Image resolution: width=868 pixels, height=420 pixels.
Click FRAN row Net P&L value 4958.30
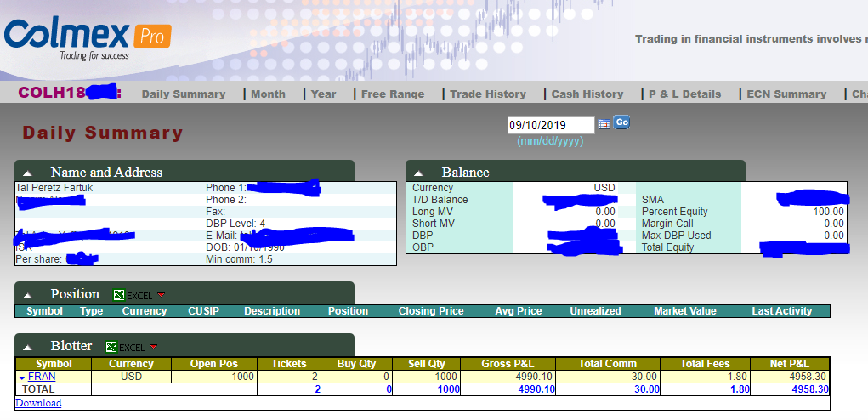click(809, 377)
